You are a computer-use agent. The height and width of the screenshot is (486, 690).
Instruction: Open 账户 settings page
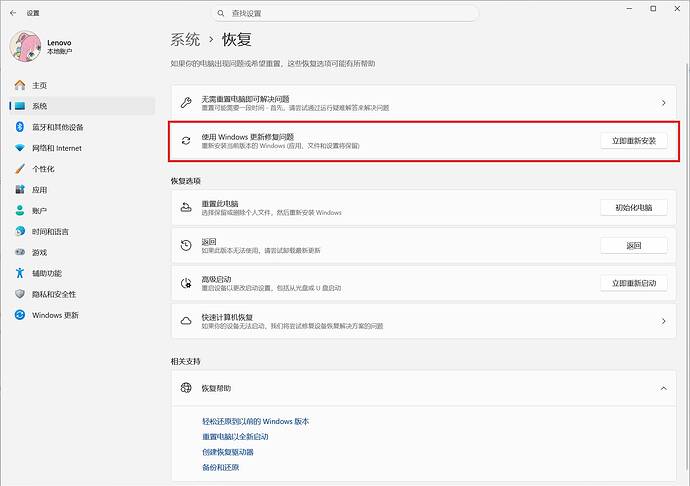82,210
